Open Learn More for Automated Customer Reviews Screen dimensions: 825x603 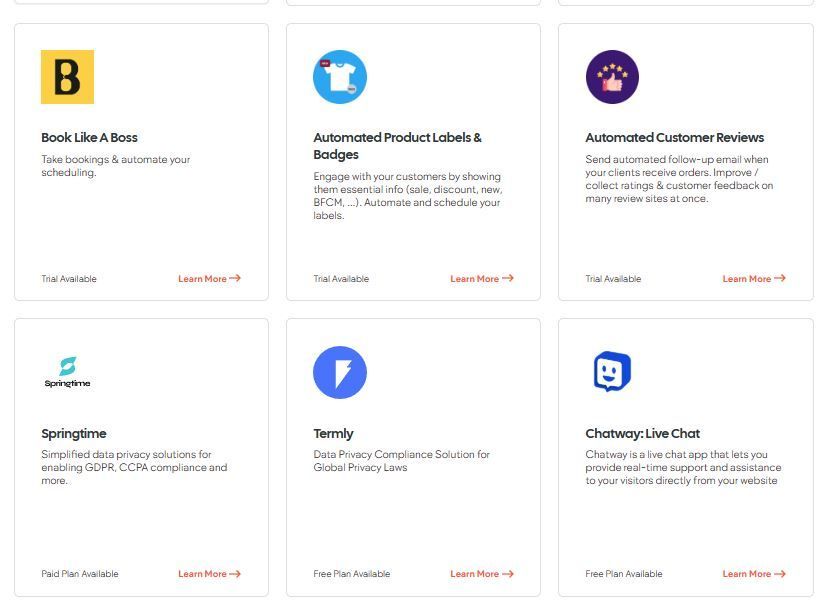[754, 278]
